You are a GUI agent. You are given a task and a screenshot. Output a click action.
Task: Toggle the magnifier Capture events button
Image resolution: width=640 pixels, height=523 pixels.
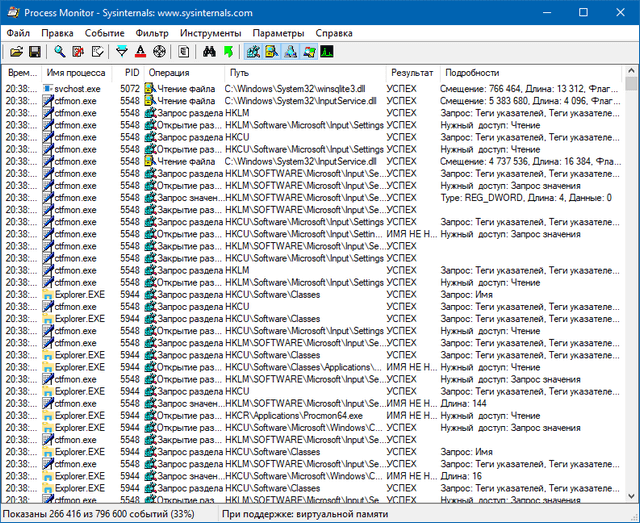click(60, 51)
